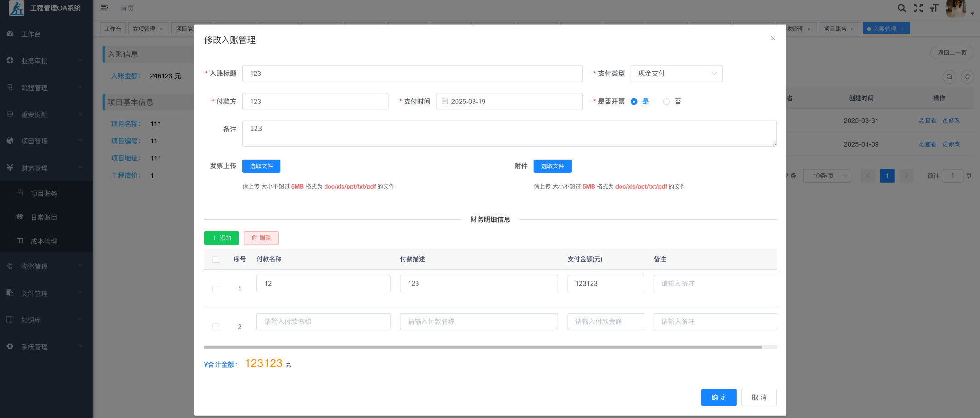The image size is (980, 418).
Task: Toggle fullscreen mode icon
Action: coord(918,8)
